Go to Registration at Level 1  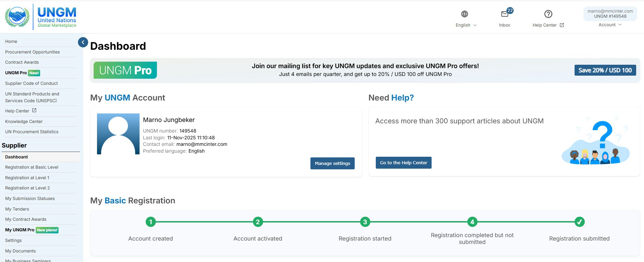(27, 178)
